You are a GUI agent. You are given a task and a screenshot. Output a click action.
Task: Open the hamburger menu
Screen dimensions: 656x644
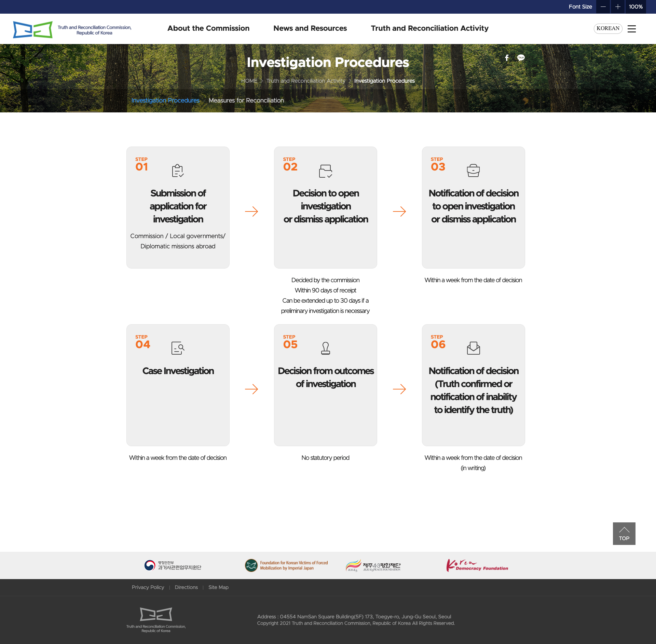tap(632, 29)
